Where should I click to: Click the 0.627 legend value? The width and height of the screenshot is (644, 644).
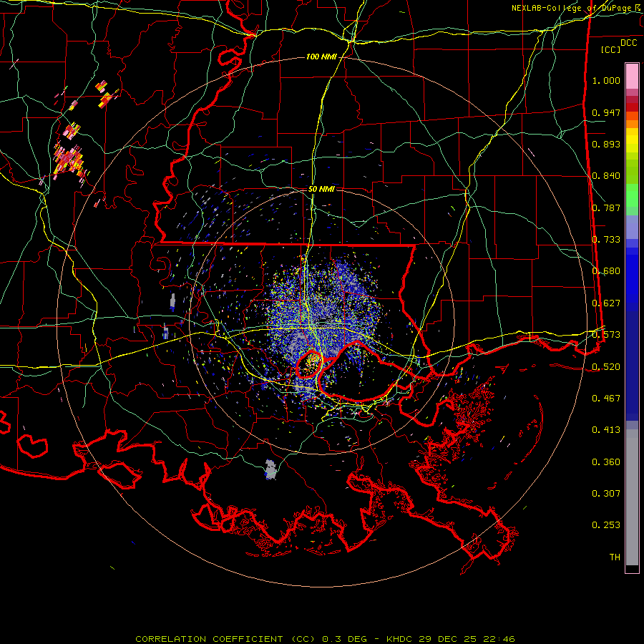tap(606, 303)
